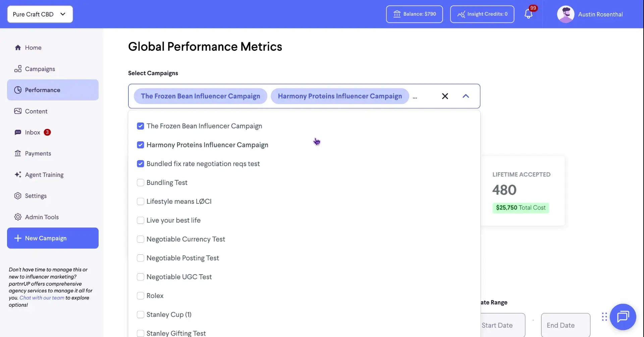Open the Pure Craft CBD brand dropdown
Screen dimensions: 644x337
40,14
